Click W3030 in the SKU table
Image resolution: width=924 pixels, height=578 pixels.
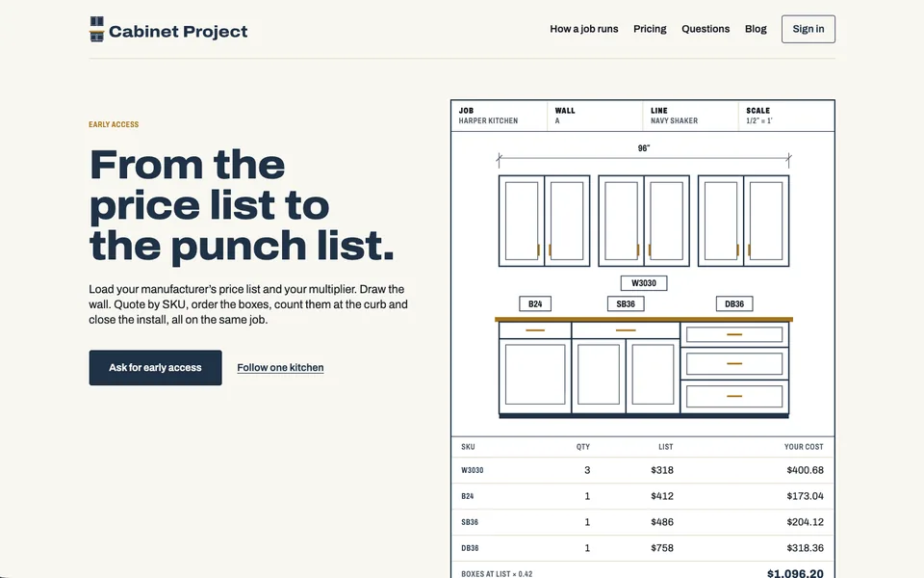(472, 470)
